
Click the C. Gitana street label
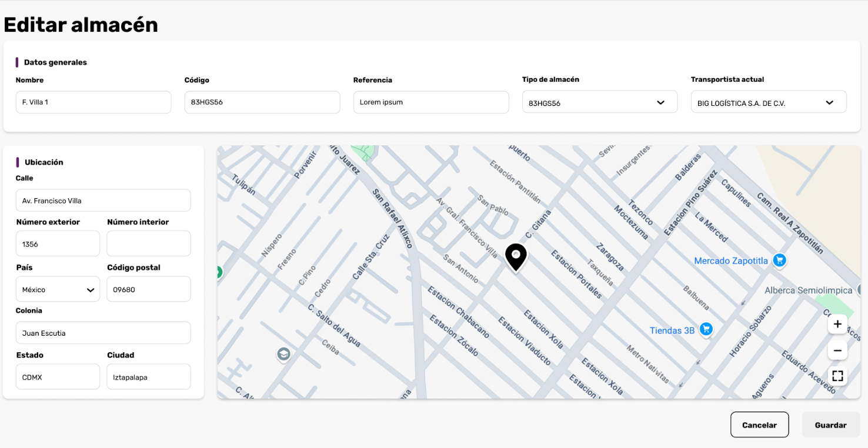click(538, 224)
